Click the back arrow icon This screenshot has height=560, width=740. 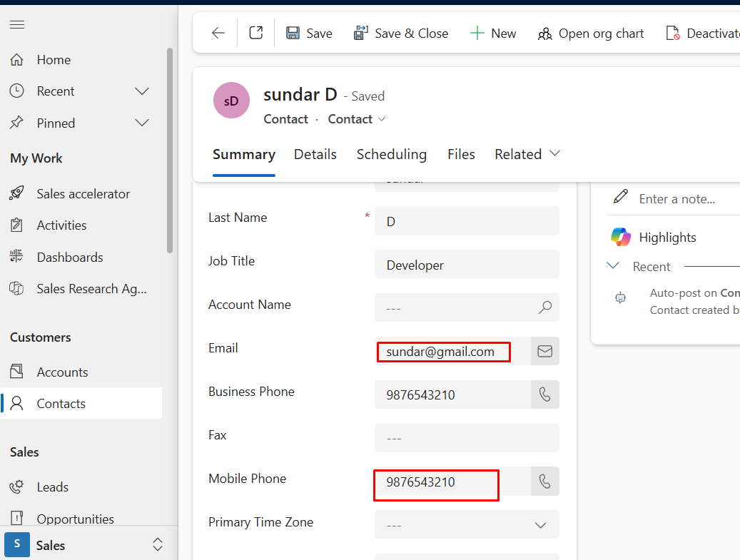(218, 34)
